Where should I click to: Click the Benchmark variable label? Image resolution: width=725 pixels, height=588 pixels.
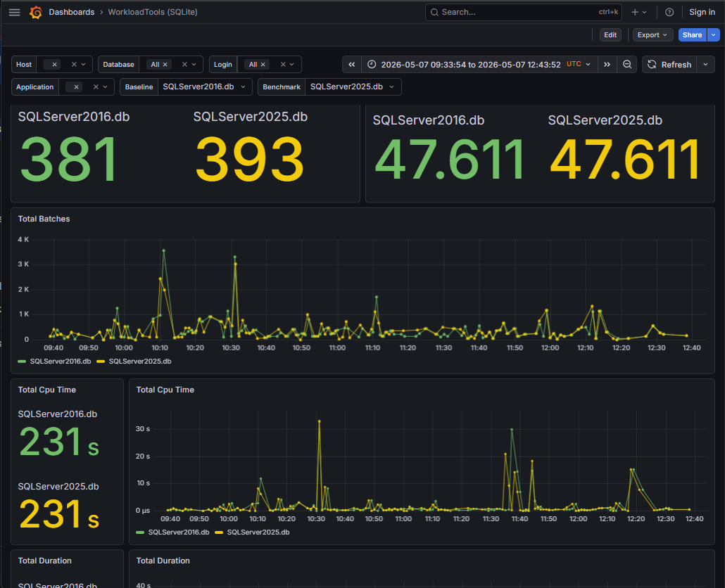click(x=282, y=87)
